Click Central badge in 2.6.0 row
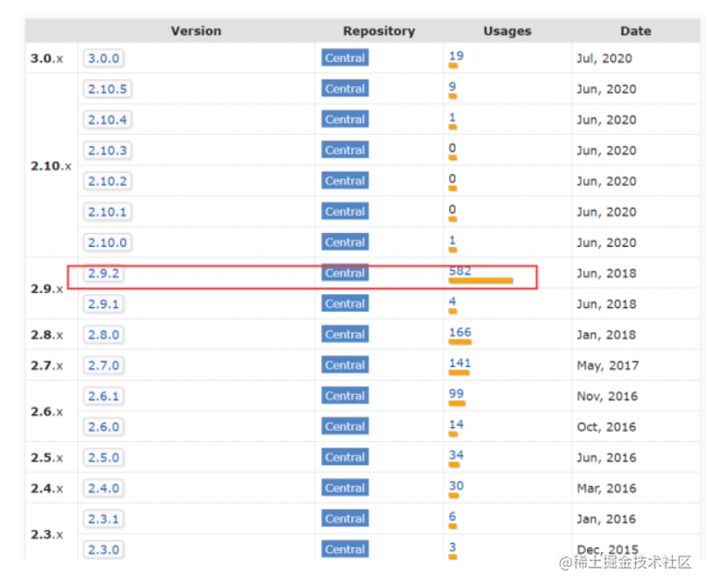 coord(345,426)
